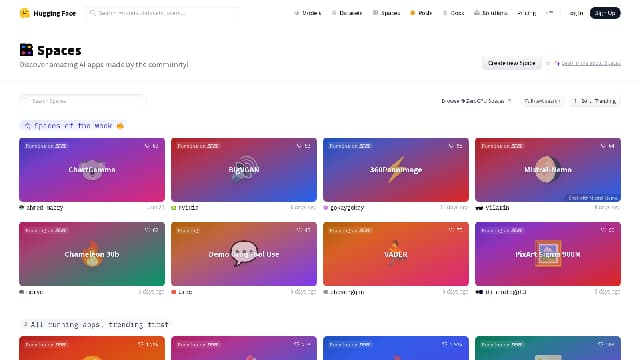Click the author avatar under the ChatGemma card
Image resolution: width=640 pixels, height=360 pixels.
point(22,208)
